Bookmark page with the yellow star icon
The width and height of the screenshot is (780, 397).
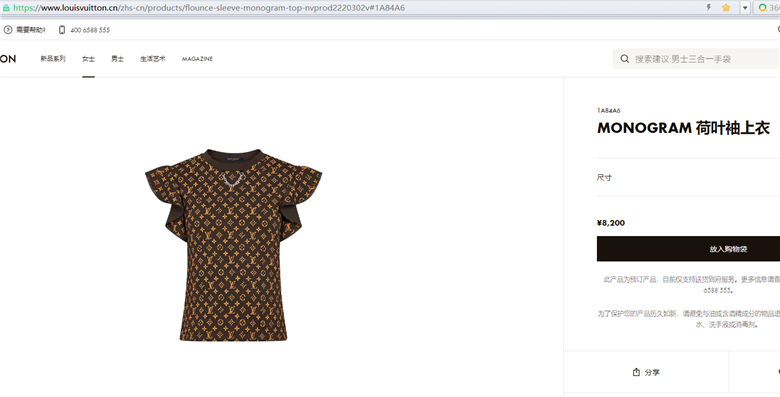pyautogui.click(x=726, y=7)
